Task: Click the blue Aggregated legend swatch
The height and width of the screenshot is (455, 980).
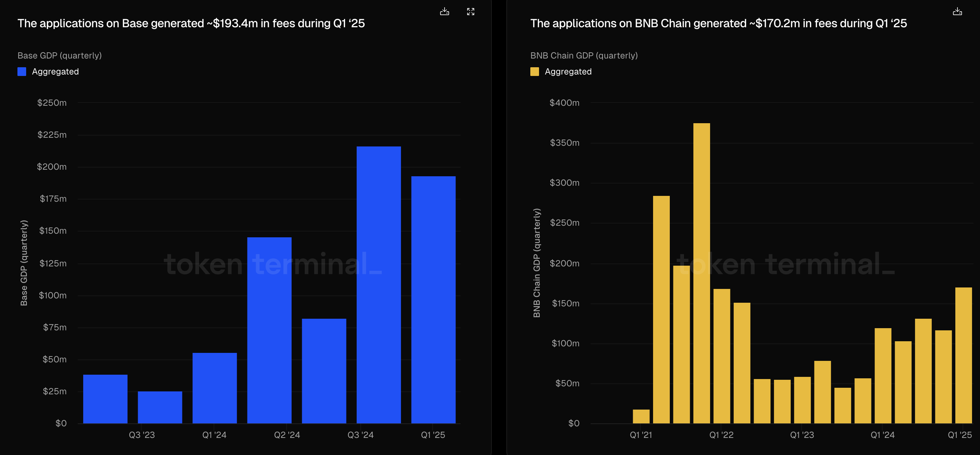Action: pos(22,72)
